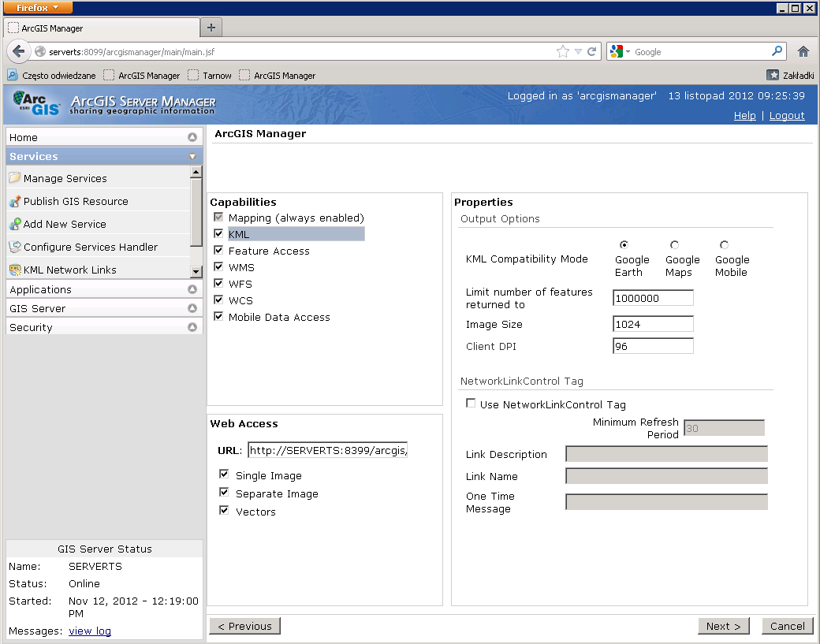This screenshot has width=820, height=644.
Task: Click the Google search engine icon
Action: pos(617,51)
